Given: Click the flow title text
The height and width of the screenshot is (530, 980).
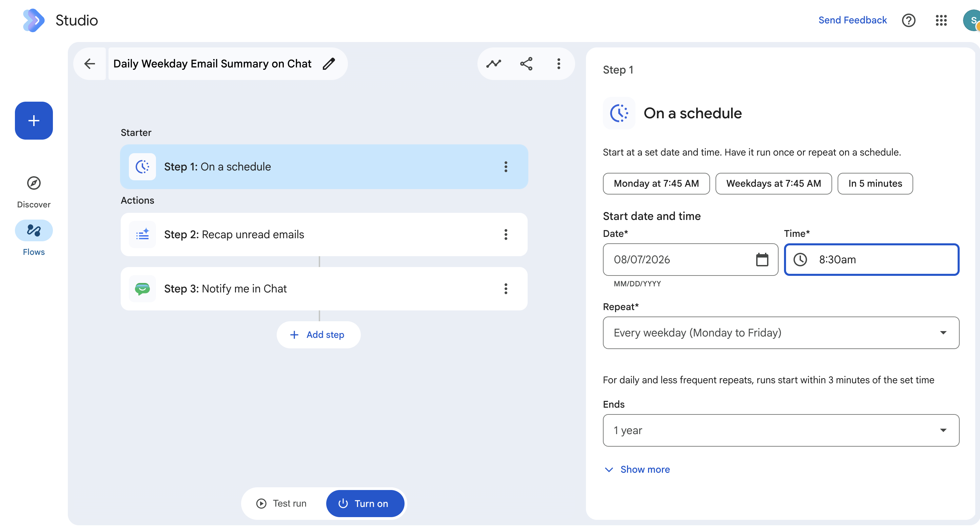Looking at the screenshot, I should point(212,63).
